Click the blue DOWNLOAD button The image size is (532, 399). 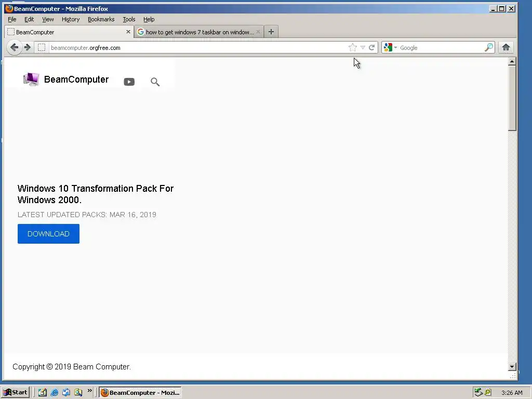(48, 234)
